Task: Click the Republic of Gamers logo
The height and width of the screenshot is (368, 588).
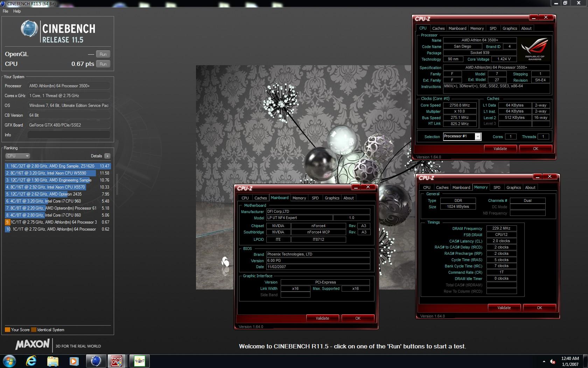Action: pyautogui.click(x=535, y=49)
